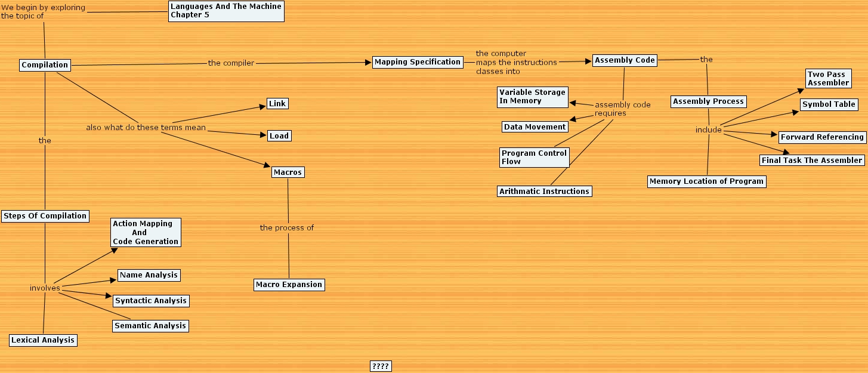Screen dimensions: 868x373
Task: Click the Two Pass Assembler node
Action: click(x=827, y=78)
